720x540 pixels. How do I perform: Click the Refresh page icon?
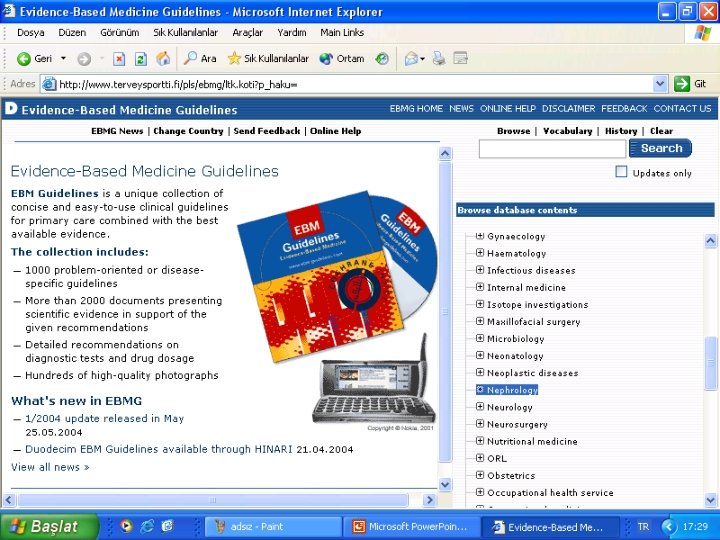coord(141,59)
